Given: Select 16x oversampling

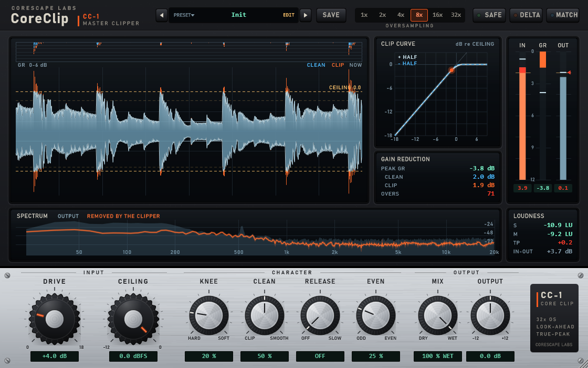Looking at the screenshot, I should pyautogui.click(x=438, y=15).
